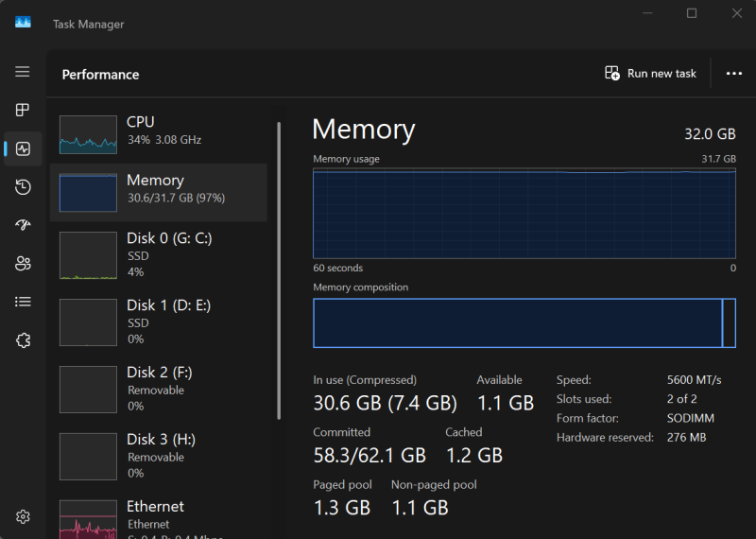756x539 pixels.
Task: Click the Ethernet mini graph thumbnail
Action: 88,519
